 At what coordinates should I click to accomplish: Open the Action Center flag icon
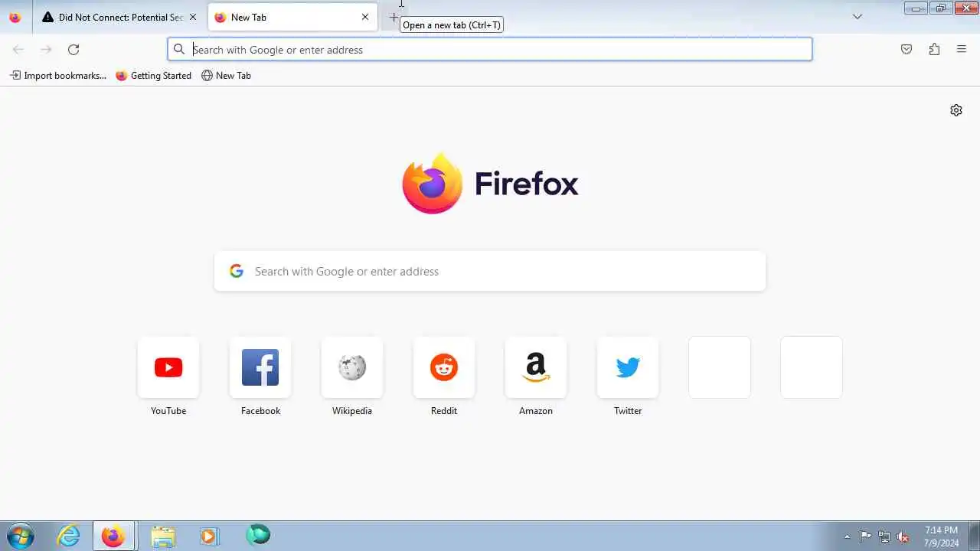(x=865, y=536)
